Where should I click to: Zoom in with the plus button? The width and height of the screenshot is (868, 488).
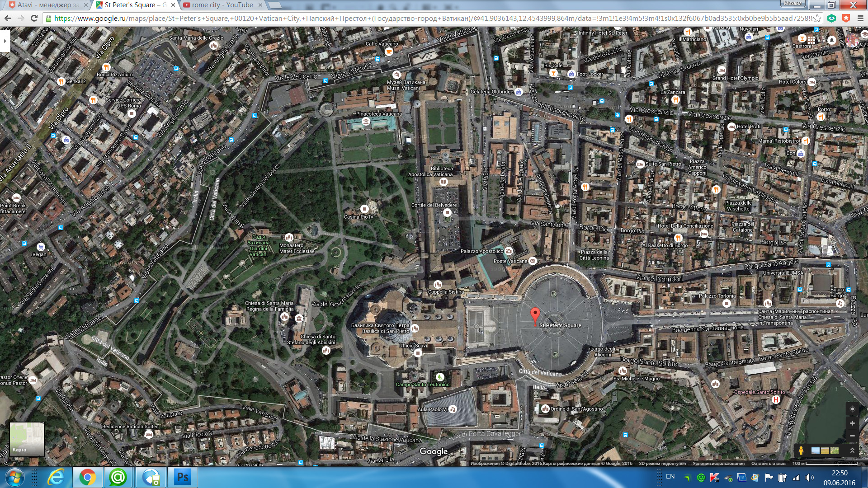[852, 423]
